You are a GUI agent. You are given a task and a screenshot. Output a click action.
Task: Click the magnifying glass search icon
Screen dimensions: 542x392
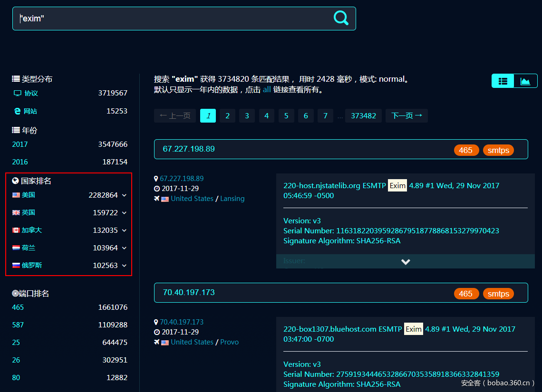(341, 18)
